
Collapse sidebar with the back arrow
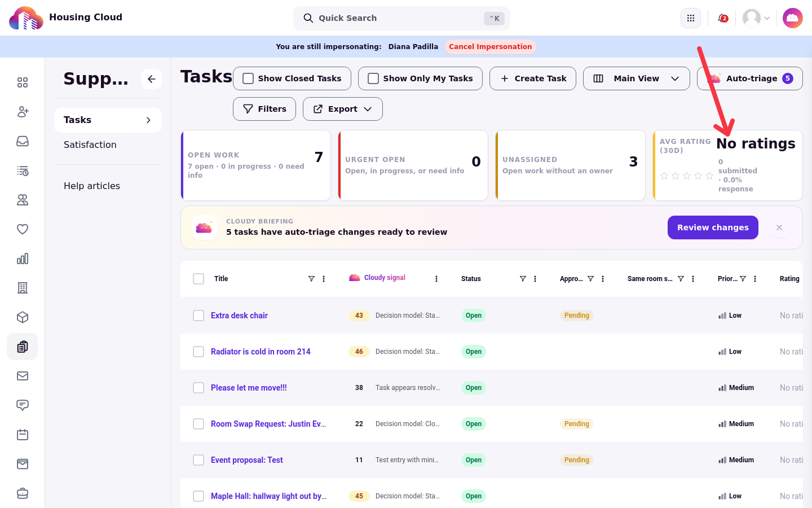pyautogui.click(x=152, y=79)
